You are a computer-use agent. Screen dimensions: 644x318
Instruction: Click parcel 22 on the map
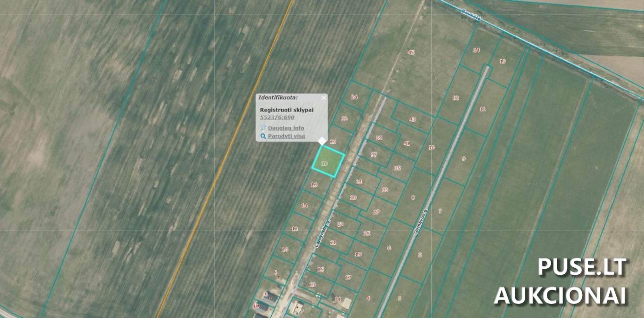click(344, 119)
